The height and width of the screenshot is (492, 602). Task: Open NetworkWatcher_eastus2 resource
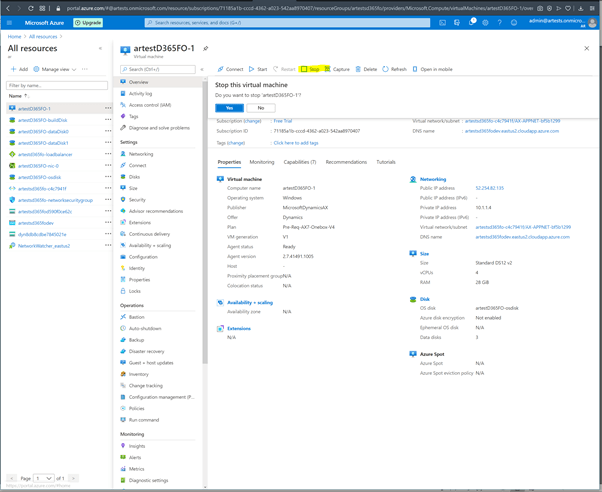pyautogui.click(x=44, y=246)
